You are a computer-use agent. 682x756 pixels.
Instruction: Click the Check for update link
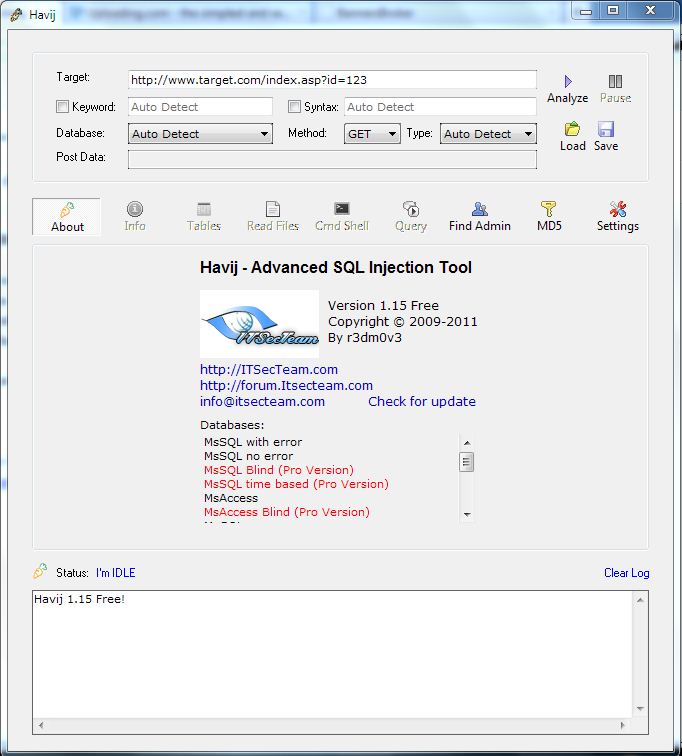click(x=422, y=401)
